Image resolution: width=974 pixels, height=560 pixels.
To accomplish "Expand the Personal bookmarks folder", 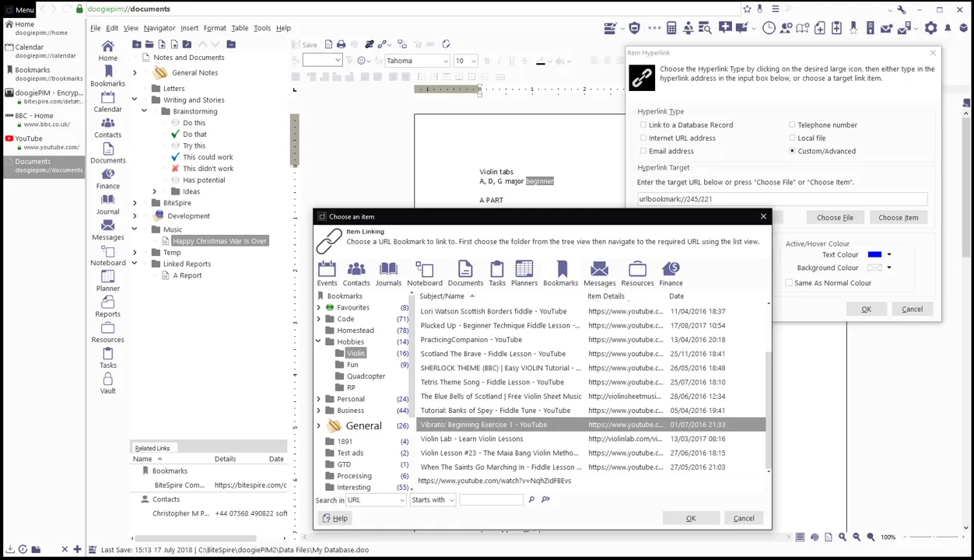I will tap(318, 399).
